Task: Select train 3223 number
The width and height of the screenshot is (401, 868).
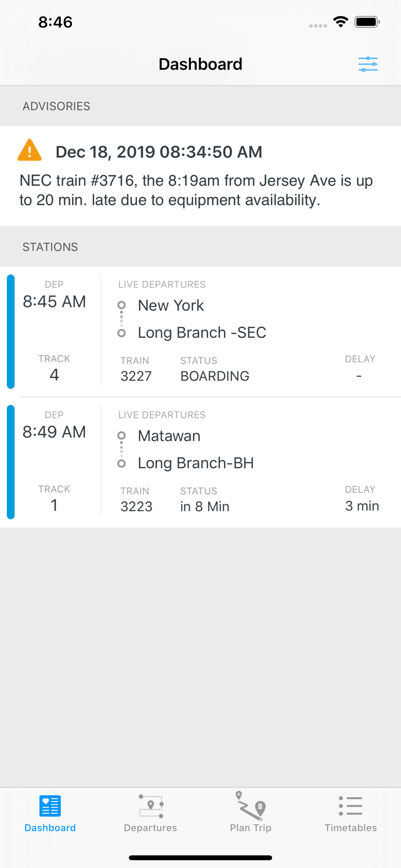Action: tap(136, 506)
